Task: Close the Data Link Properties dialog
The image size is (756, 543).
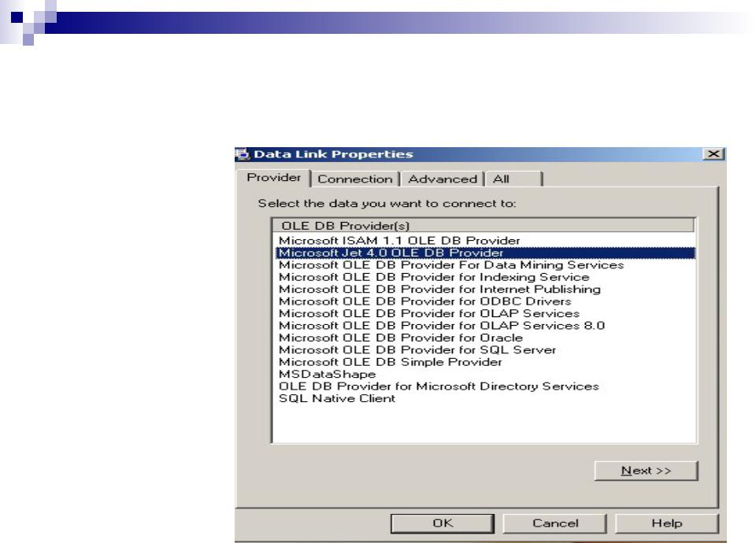Action: click(713, 154)
